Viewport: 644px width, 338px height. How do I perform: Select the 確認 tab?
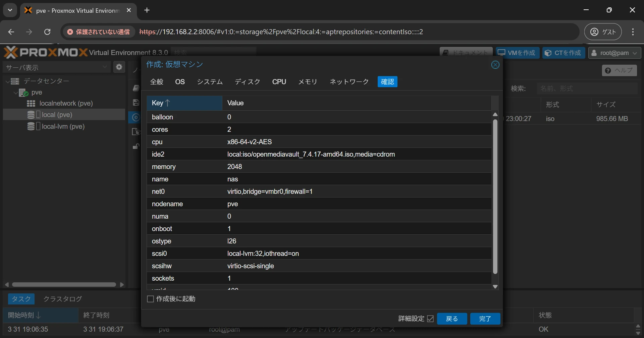pyautogui.click(x=387, y=82)
